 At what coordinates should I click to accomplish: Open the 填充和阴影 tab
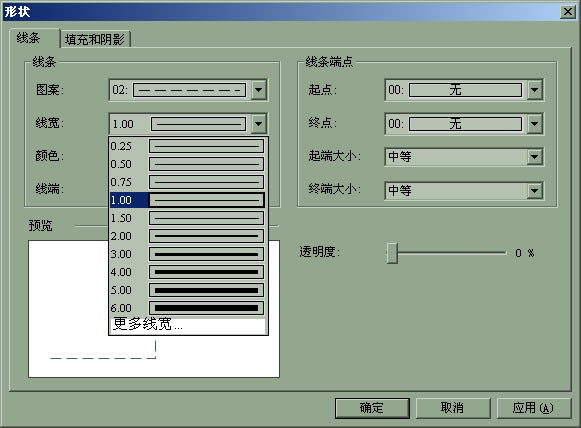(95, 39)
